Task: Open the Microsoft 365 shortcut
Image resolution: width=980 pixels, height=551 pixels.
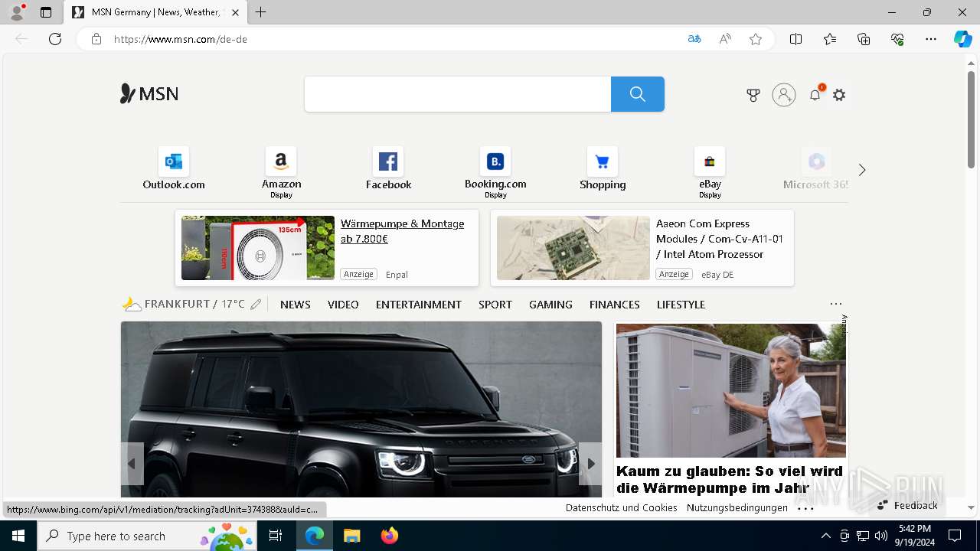Action: pos(816,169)
